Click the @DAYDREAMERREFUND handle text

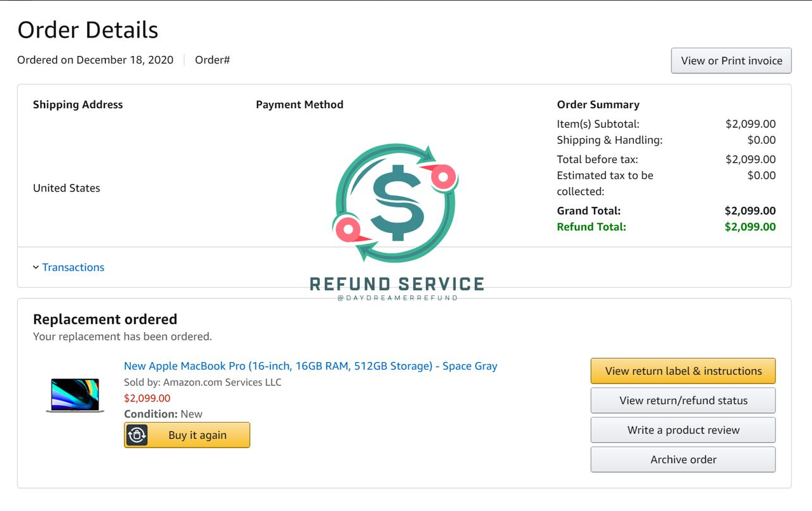[x=397, y=298]
